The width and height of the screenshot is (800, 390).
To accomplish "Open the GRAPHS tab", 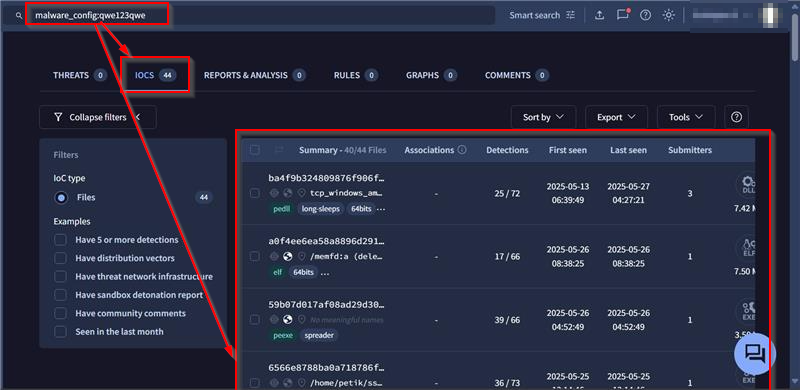I will point(431,75).
